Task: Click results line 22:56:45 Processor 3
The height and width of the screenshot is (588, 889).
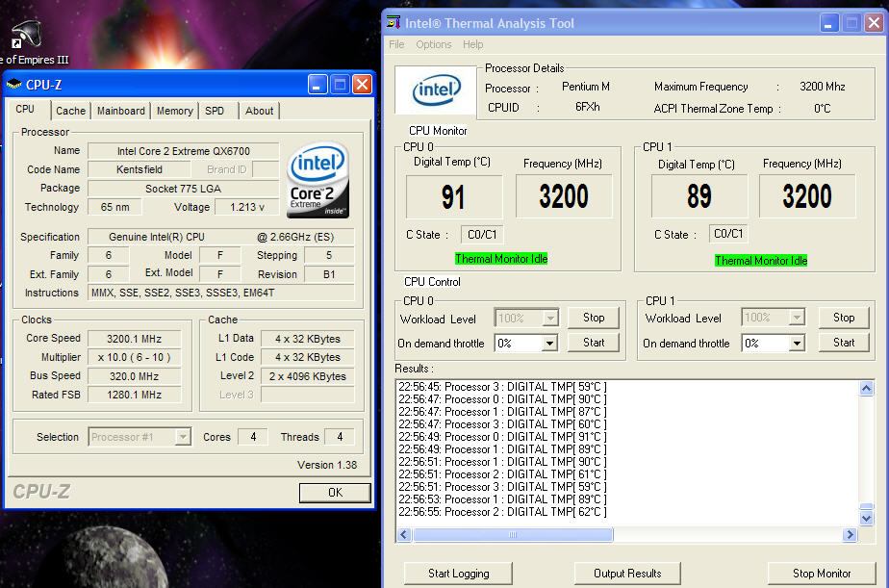Action: [502, 387]
